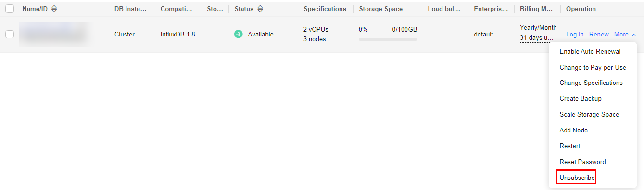
Task: Choose Change to Pay-per-Use
Action: [x=593, y=67]
